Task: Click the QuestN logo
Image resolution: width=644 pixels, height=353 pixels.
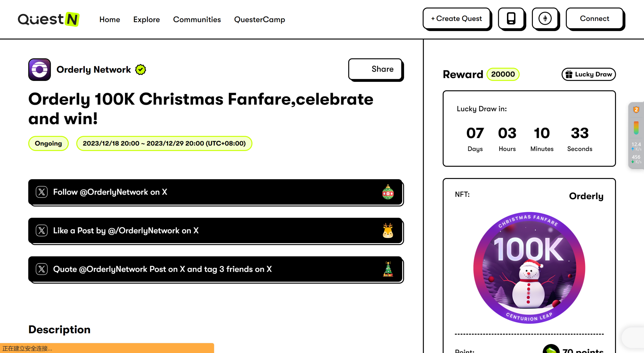Action: coord(48,19)
